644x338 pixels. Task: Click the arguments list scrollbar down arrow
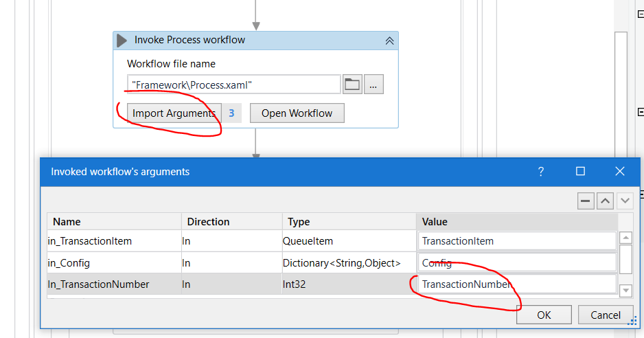coord(625,291)
